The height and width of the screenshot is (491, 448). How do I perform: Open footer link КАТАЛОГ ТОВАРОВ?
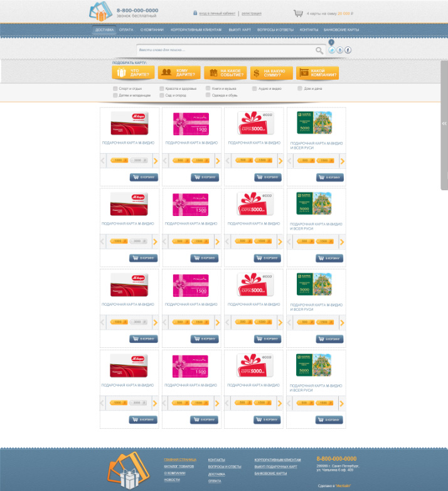(179, 467)
